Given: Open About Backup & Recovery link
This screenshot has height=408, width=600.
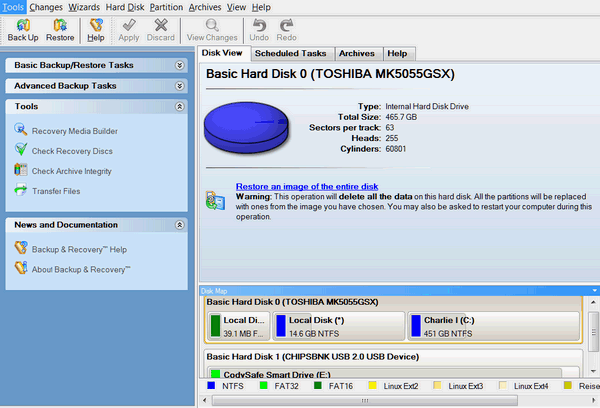Looking at the screenshot, I should (81, 269).
